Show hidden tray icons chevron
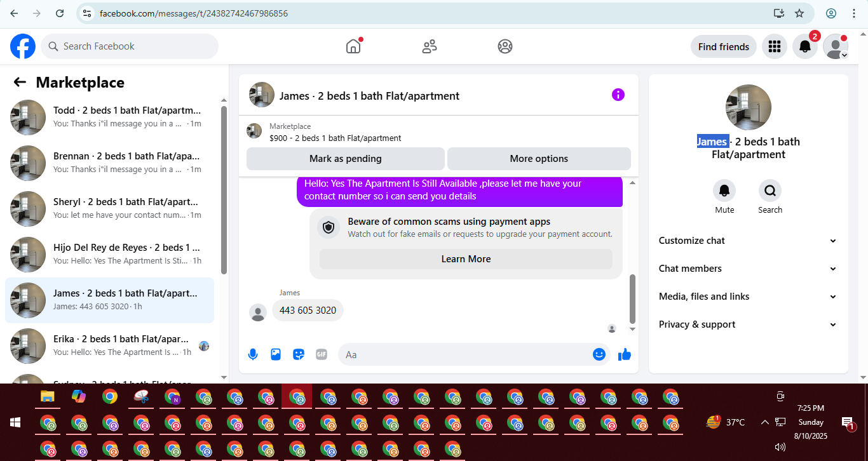This screenshot has height=461, width=868. [x=765, y=422]
